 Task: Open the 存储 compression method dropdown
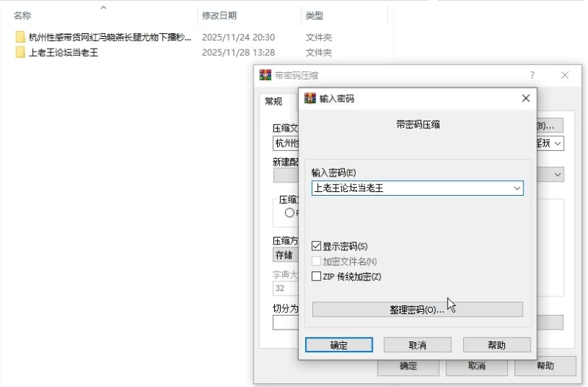(285, 255)
